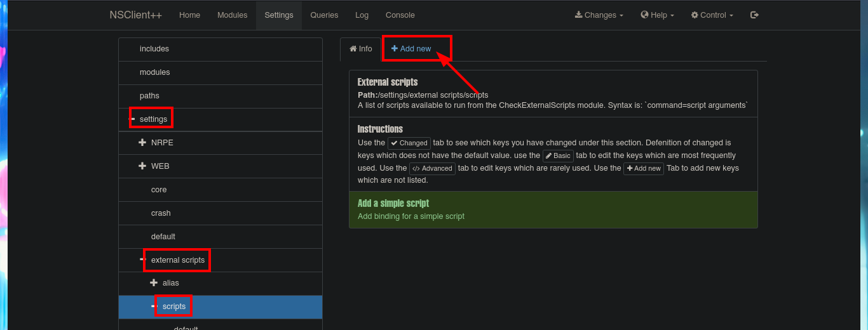This screenshot has width=868, height=330.
Task: Switch to the Info tab
Action: 361,49
